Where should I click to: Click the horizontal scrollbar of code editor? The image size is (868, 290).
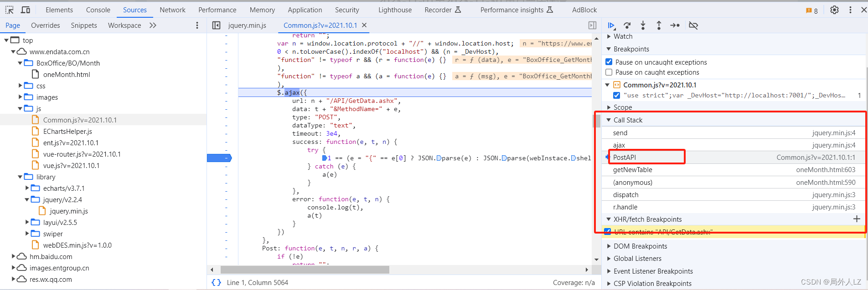[305, 270]
